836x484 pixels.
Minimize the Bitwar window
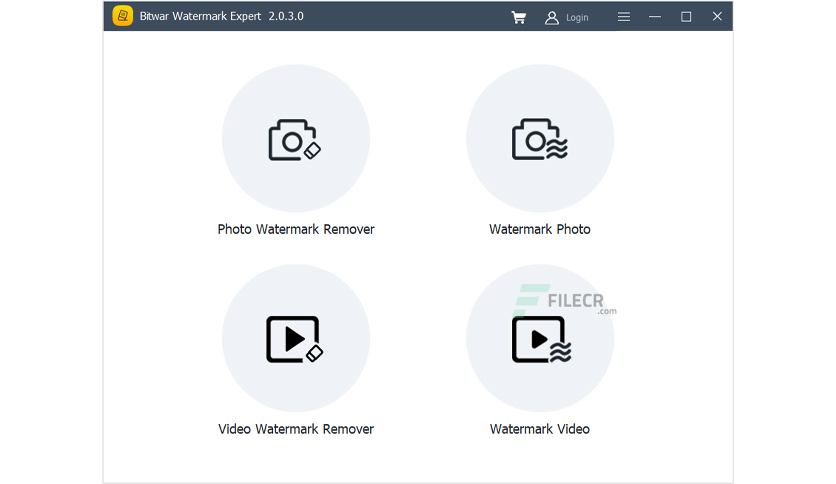point(655,17)
